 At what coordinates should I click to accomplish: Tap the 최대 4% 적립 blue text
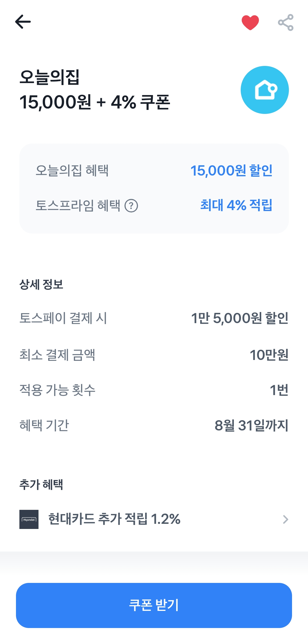click(236, 205)
